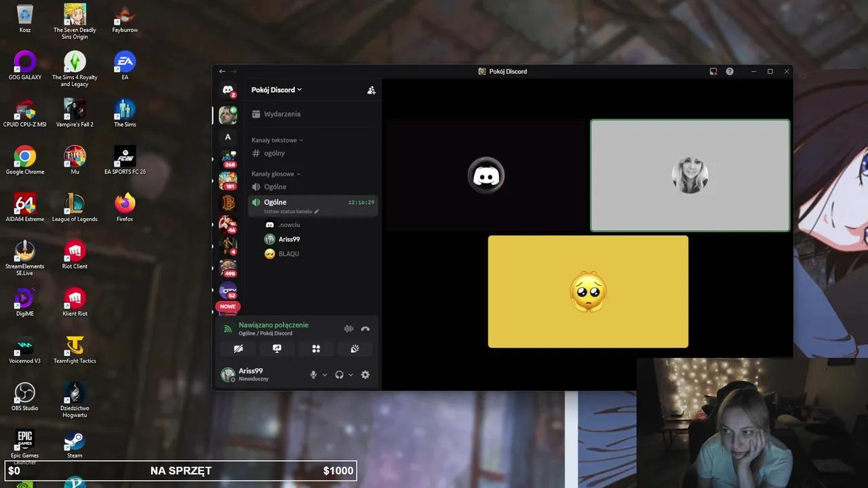
Task: Launch Google Chrome from the desktop
Action: click(x=25, y=161)
